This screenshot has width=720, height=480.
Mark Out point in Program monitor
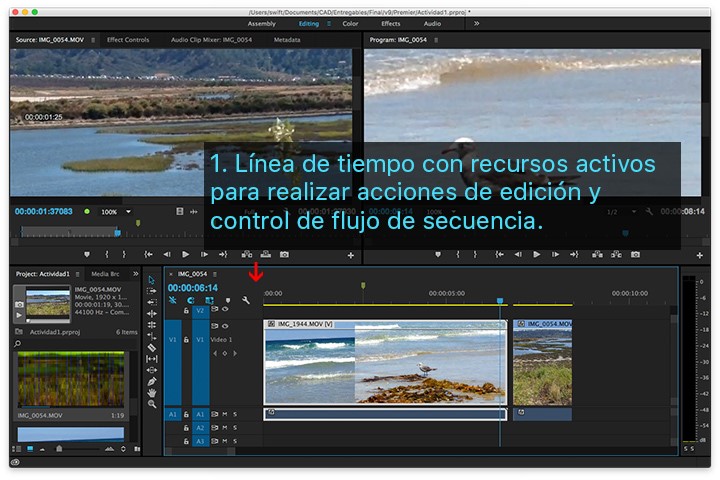[475, 254]
